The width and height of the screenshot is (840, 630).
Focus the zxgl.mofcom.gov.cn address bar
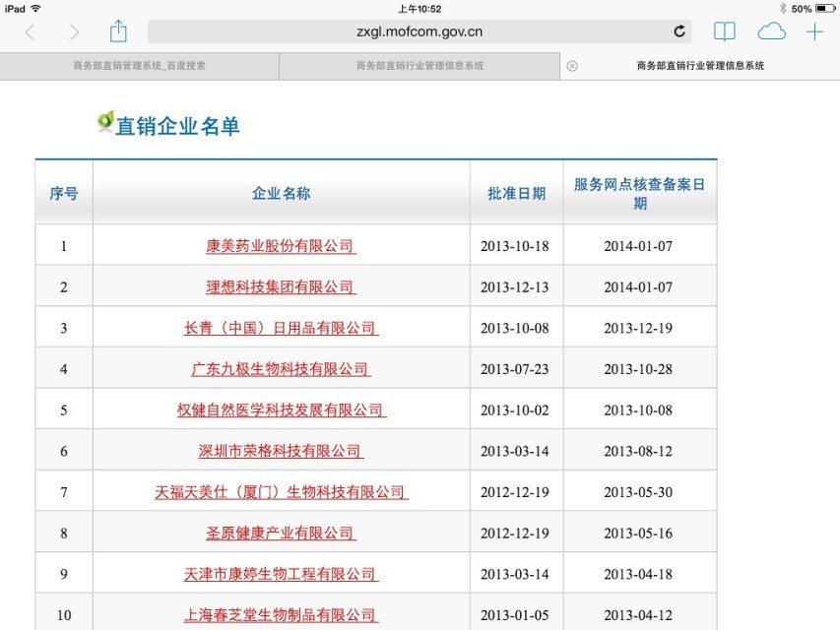click(x=420, y=31)
